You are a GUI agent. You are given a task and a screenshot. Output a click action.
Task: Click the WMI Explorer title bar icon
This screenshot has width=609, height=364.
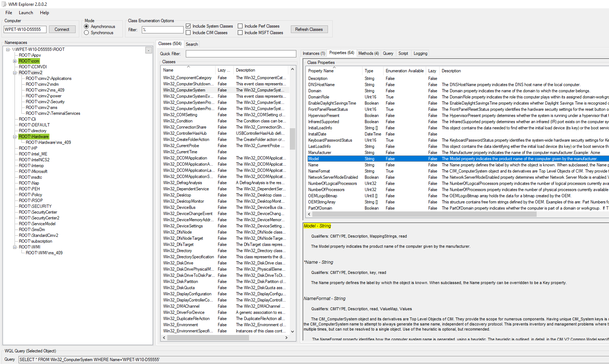click(x=4, y=4)
